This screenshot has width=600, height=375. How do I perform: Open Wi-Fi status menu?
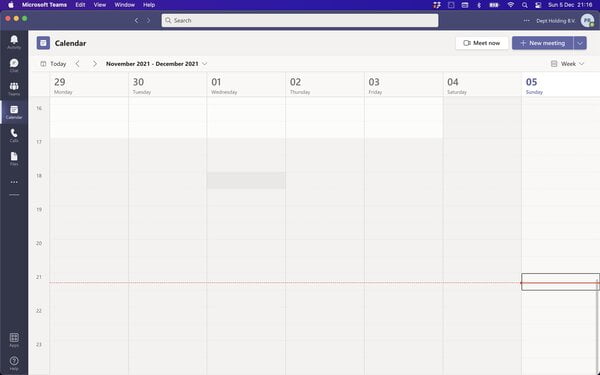point(510,5)
